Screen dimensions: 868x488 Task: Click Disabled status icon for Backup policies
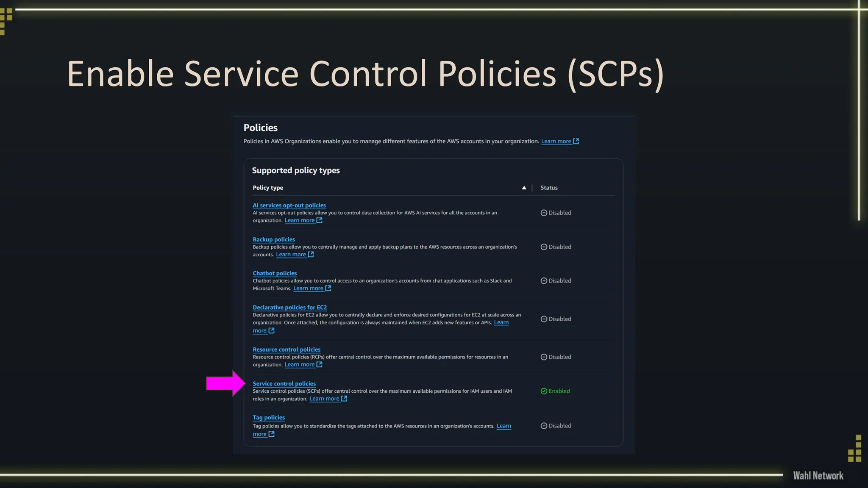[544, 247]
